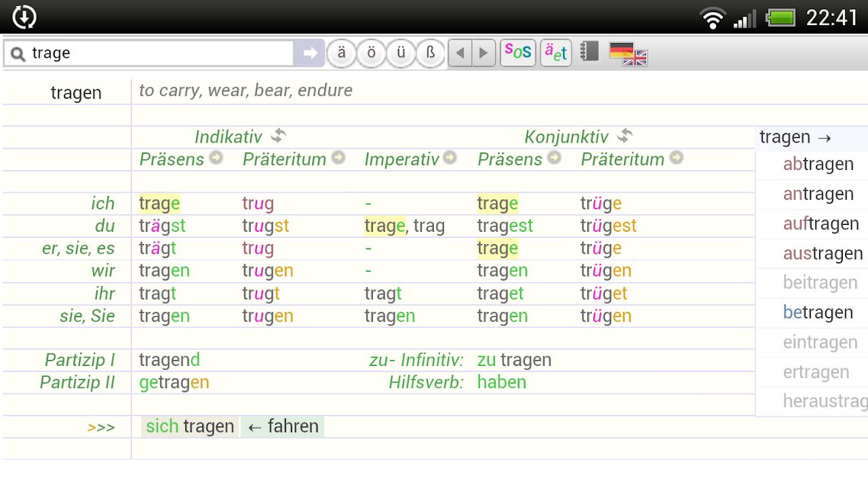Expand the Konjunktiv Präsens arrow
The image size is (868, 488).
click(554, 158)
